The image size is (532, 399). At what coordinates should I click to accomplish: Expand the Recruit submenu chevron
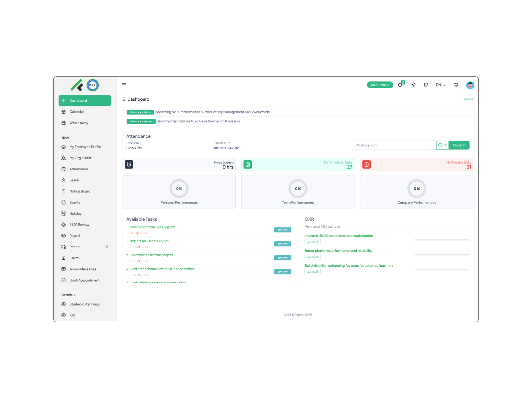(107, 247)
